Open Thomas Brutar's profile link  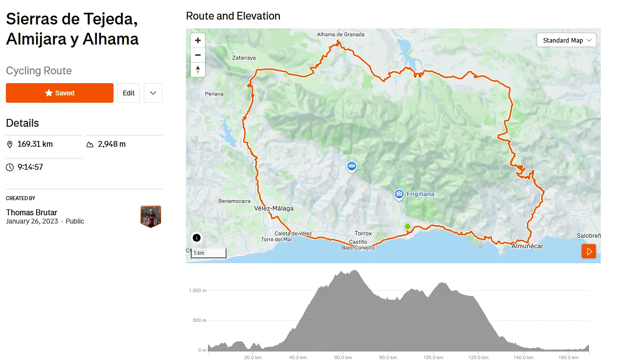[31, 212]
